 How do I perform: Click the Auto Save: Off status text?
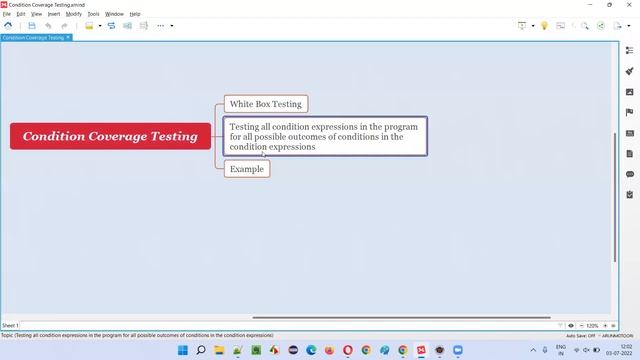[x=580, y=336]
